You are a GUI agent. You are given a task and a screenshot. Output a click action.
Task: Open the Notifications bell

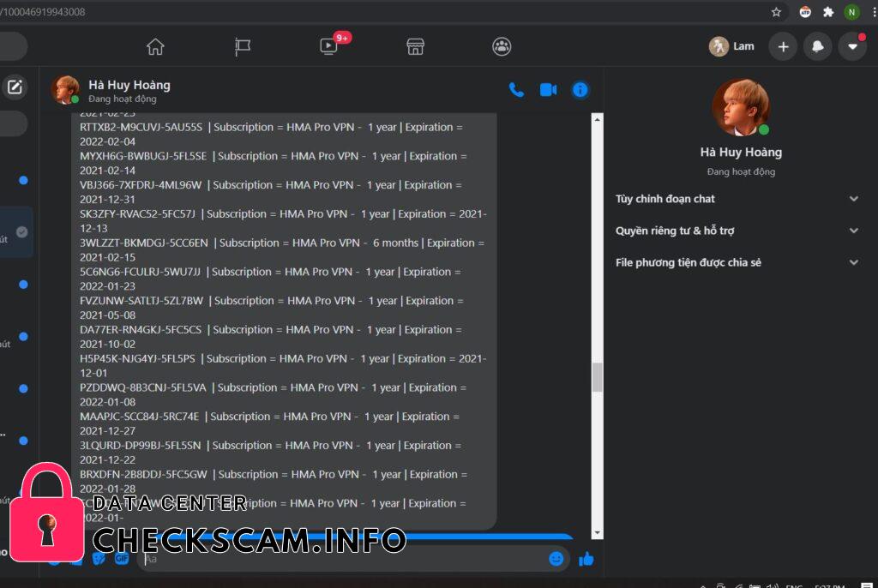(x=817, y=46)
